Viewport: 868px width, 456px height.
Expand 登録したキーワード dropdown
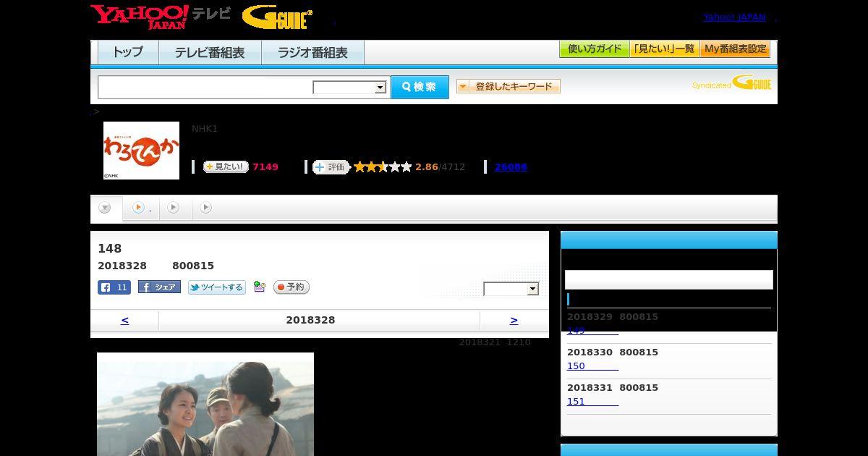pos(509,86)
